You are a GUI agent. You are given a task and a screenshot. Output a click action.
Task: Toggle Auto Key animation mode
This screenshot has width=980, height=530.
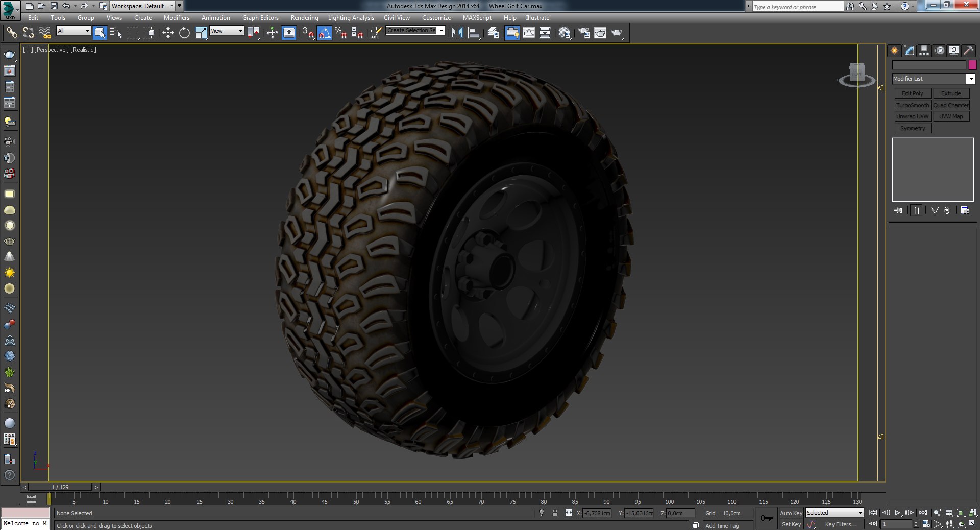click(x=791, y=513)
